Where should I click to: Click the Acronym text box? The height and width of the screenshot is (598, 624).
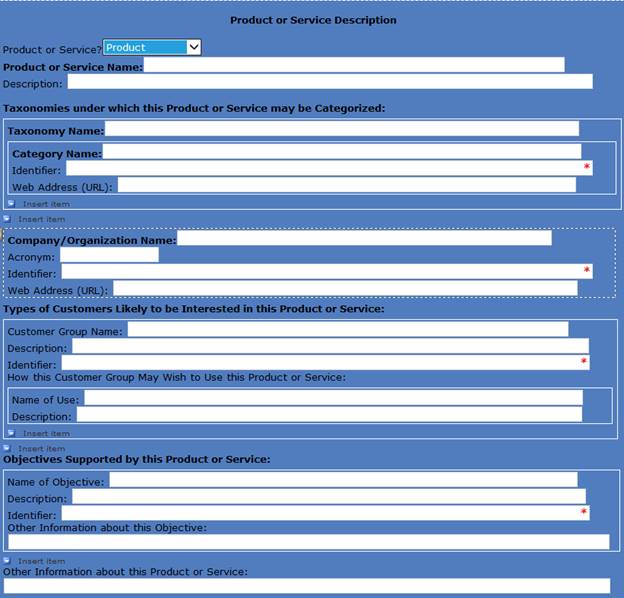pyautogui.click(x=109, y=256)
